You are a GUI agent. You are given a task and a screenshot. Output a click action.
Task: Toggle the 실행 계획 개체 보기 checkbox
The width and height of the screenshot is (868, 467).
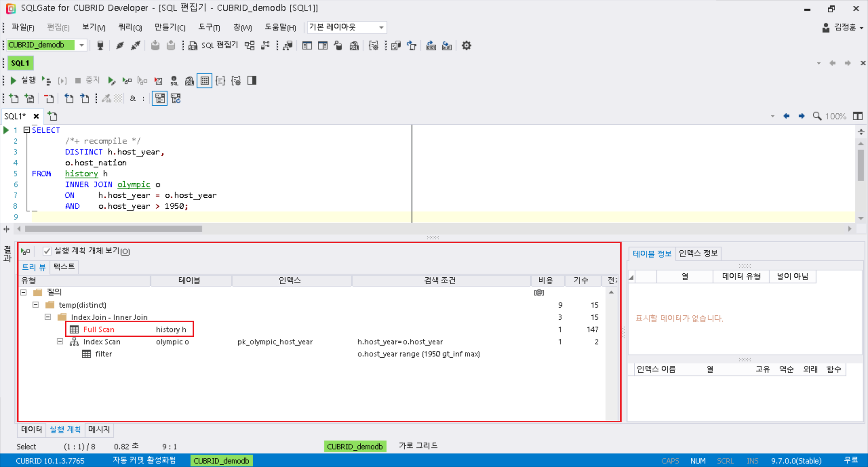tap(47, 251)
